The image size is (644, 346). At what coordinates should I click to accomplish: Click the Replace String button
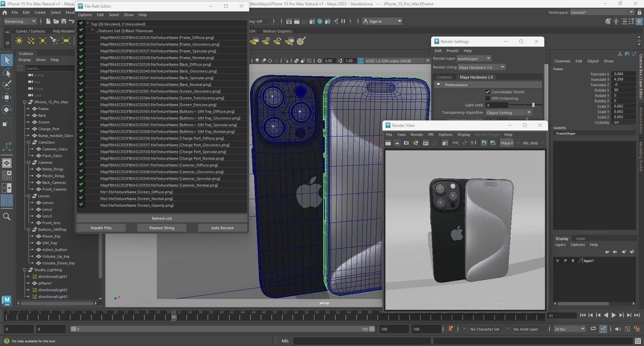coord(162,228)
